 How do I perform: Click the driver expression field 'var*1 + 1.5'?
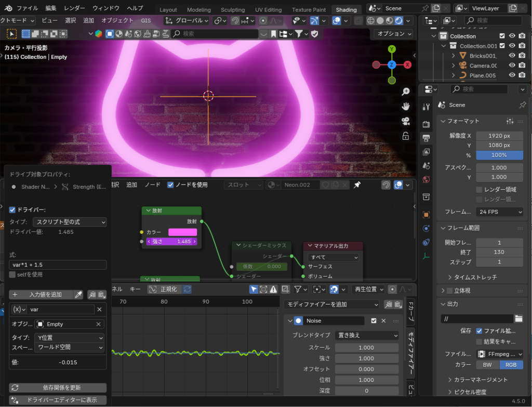point(58,265)
